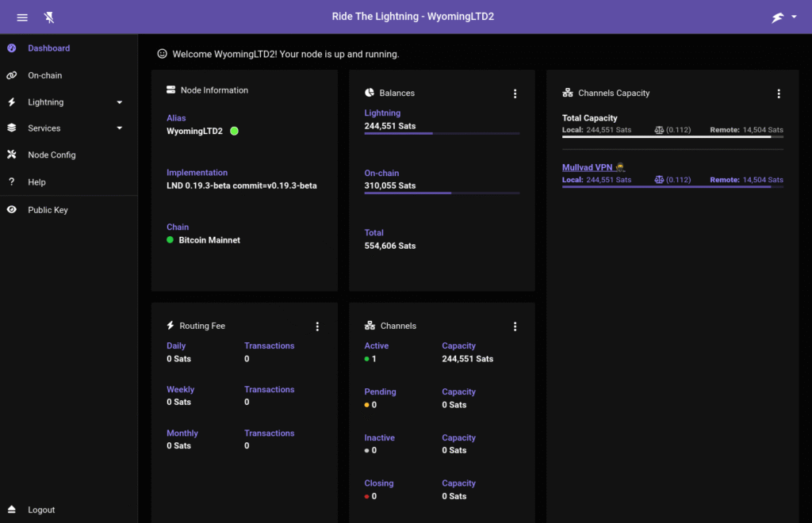Click the Lightning balance progress bar
This screenshot has width=812, height=523.
point(442,133)
